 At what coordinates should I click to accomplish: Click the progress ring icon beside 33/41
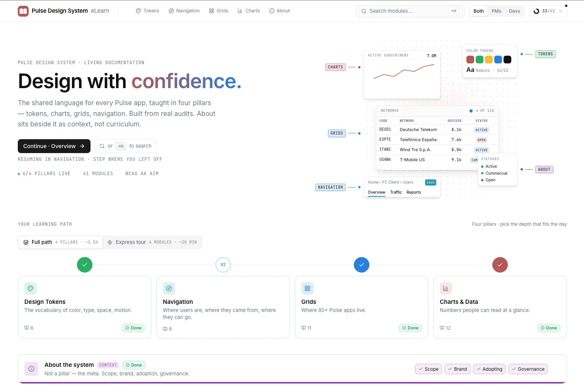click(x=536, y=11)
